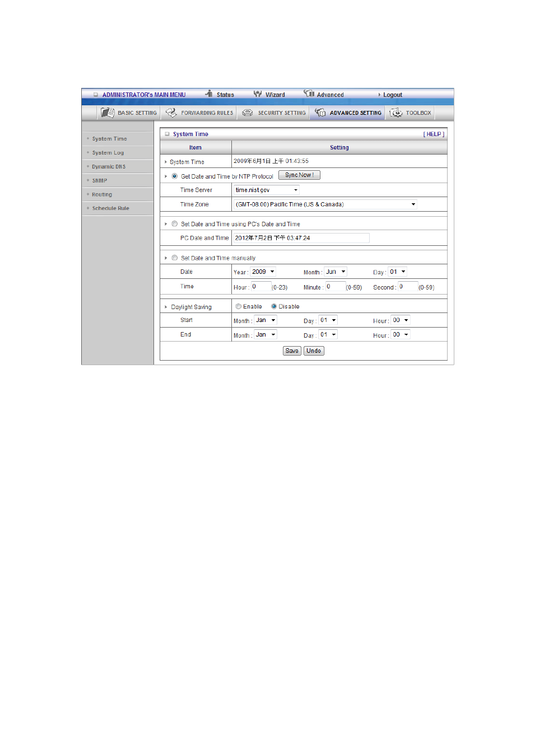Click the Security Setting icon
This screenshot has width=535, height=756.
click(x=247, y=113)
